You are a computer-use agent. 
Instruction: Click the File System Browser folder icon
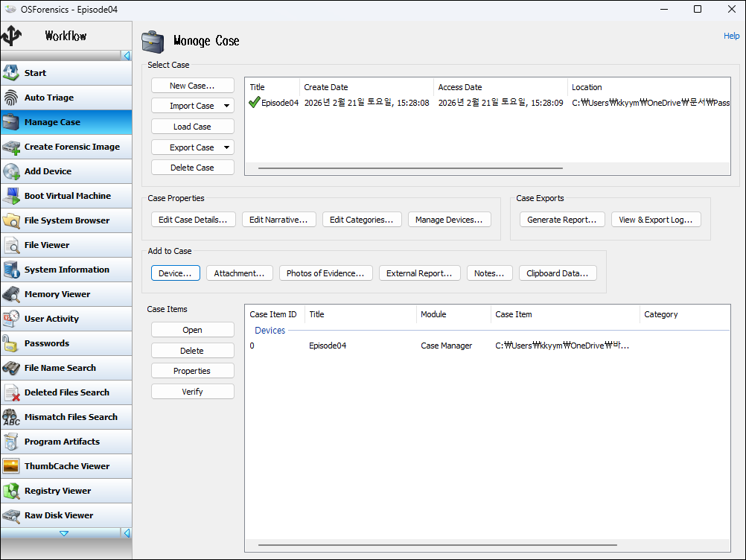coord(11,220)
